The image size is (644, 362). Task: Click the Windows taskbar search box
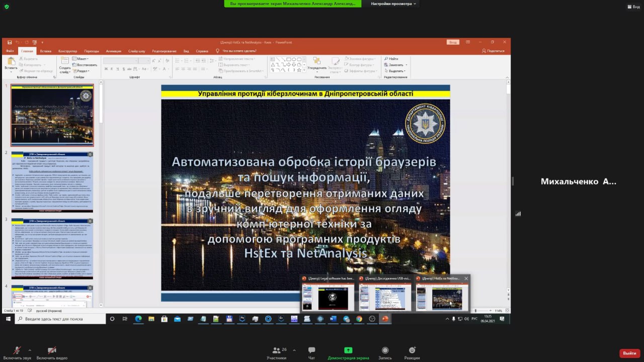tap(61, 319)
